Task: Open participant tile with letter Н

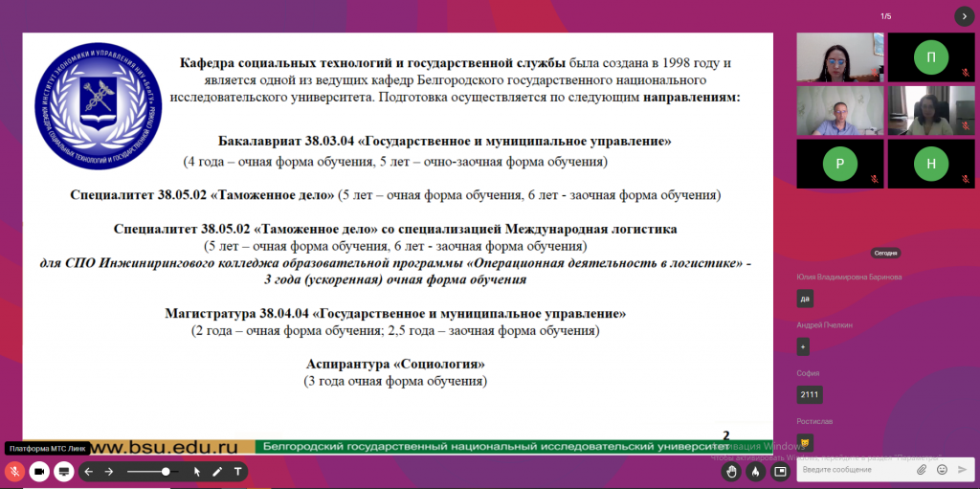Action: click(x=931, y=164)
